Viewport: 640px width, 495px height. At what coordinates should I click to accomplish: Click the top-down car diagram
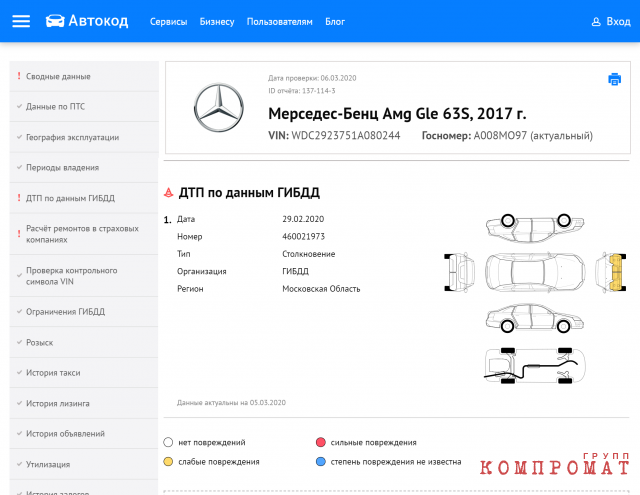coord(535,272)
